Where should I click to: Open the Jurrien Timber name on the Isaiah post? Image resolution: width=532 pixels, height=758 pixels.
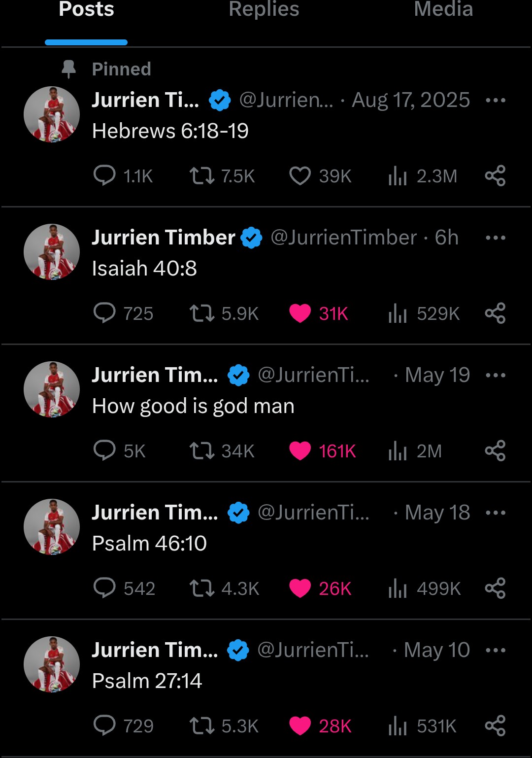(x=164, y=238)
